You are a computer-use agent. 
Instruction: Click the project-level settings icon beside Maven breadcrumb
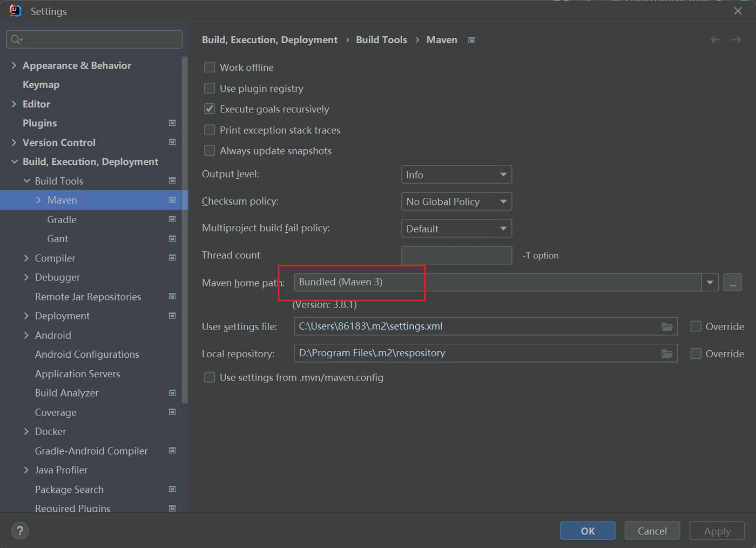[471, 40]
